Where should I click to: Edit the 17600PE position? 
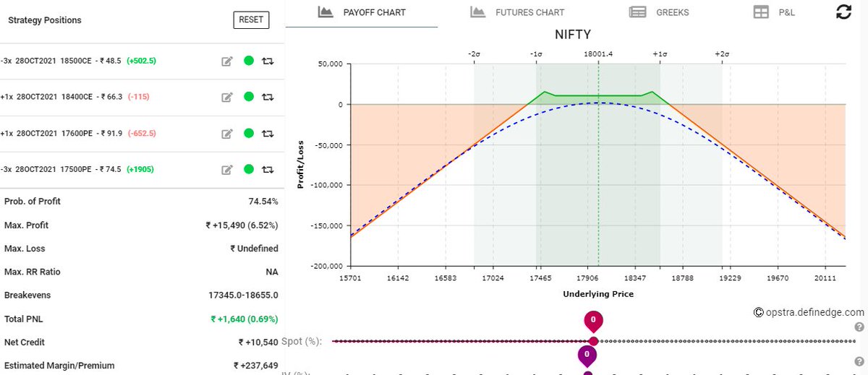pos(227,133)
